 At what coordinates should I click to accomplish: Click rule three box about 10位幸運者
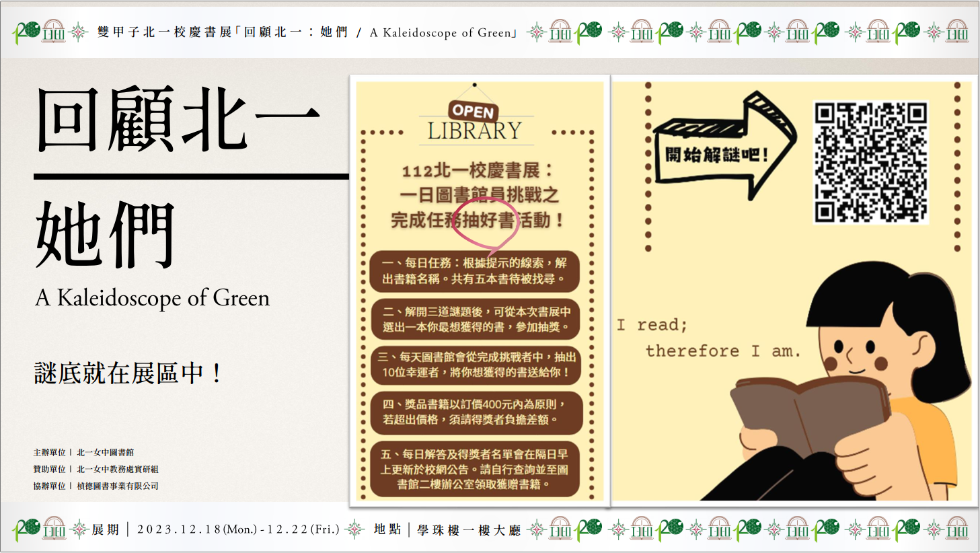pyautogui.click(x=474, y=365)
